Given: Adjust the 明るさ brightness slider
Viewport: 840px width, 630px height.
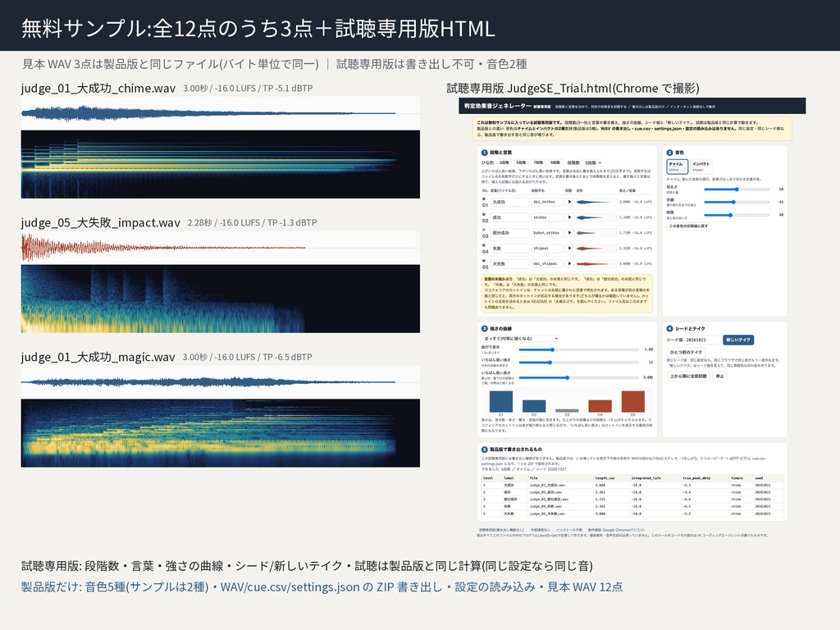Looking at the screenshot, I should click(737, 189).
